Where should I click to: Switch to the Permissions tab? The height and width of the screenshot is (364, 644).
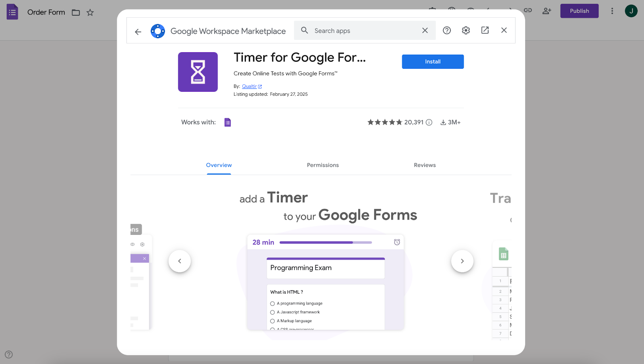pyautogui.click(x=323, y=165)
